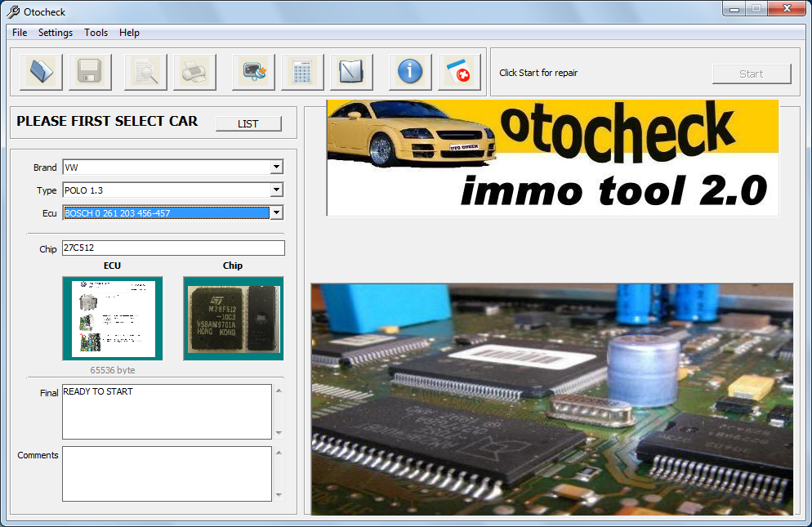Expand the Brand dropdown showing VW
Viewport: 812px width, 527px height.
point(277,167)
